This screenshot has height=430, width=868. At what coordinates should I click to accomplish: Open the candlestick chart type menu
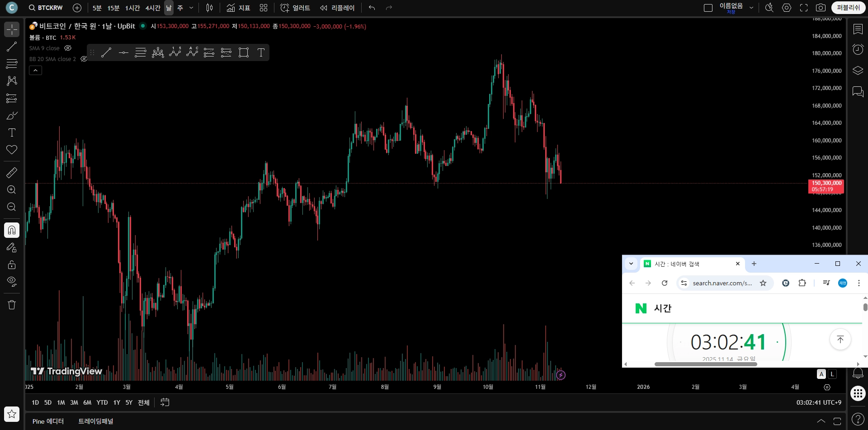[209, 8]
